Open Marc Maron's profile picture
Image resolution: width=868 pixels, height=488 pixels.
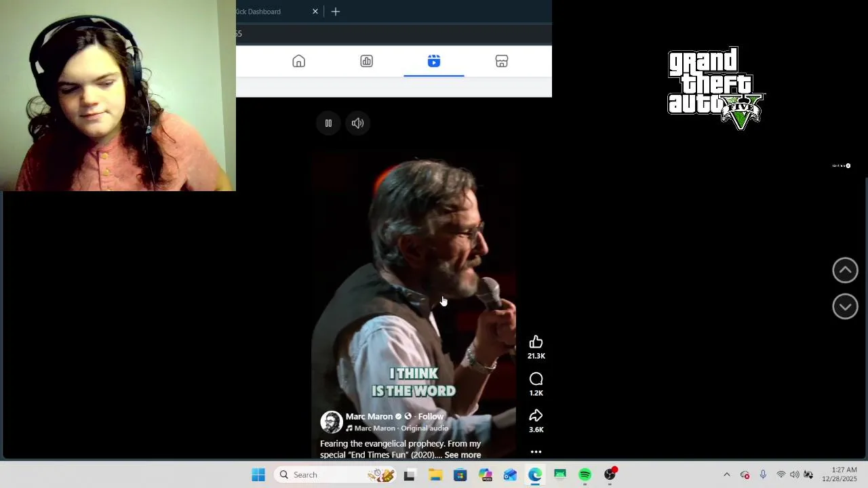(x=331, y=422)
